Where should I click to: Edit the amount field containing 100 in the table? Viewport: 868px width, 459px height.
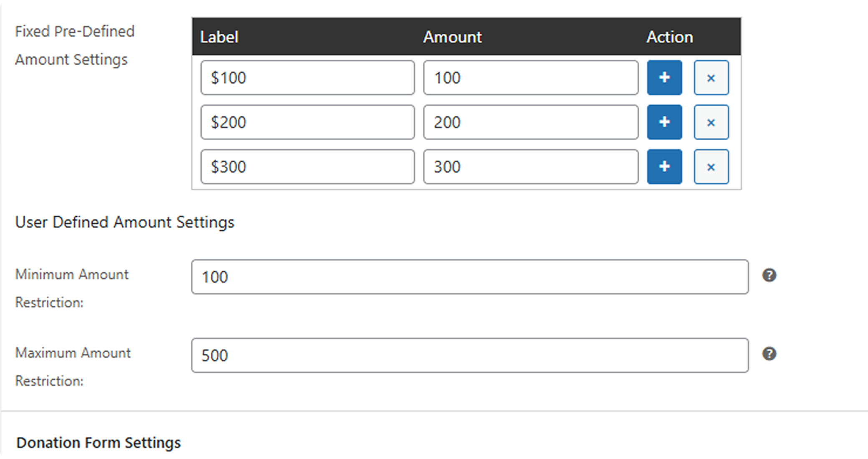coord(530,78)
